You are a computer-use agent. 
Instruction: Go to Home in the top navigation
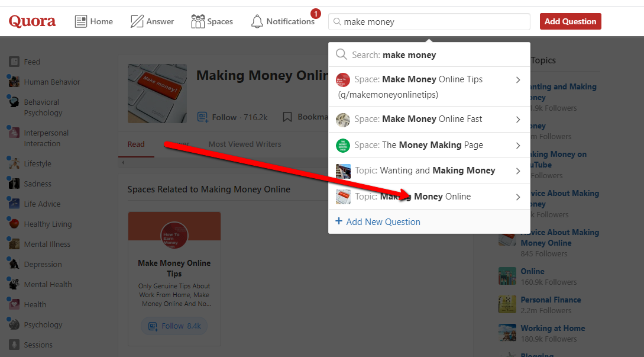click(x=93, y=21)
